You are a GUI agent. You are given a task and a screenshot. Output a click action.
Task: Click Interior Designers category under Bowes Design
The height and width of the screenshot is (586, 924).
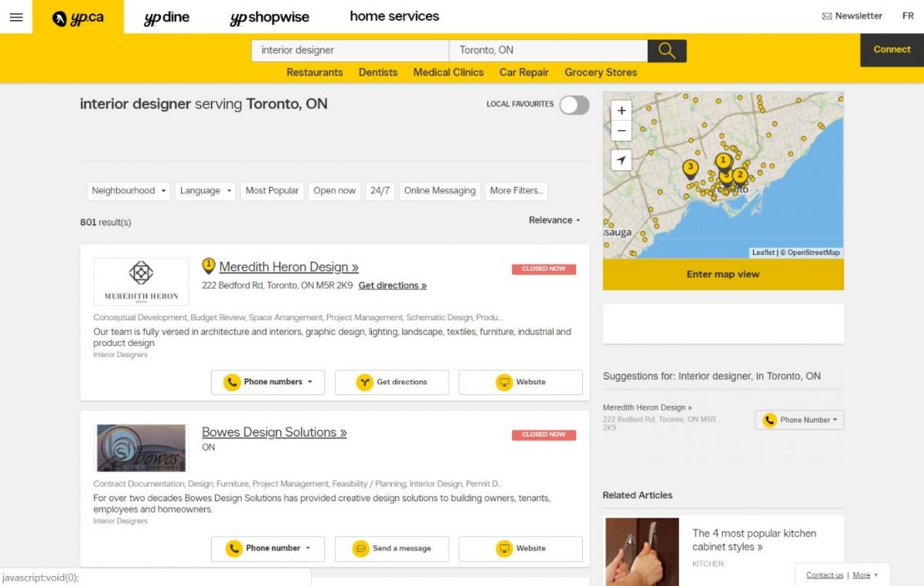[x=121, y=521]
